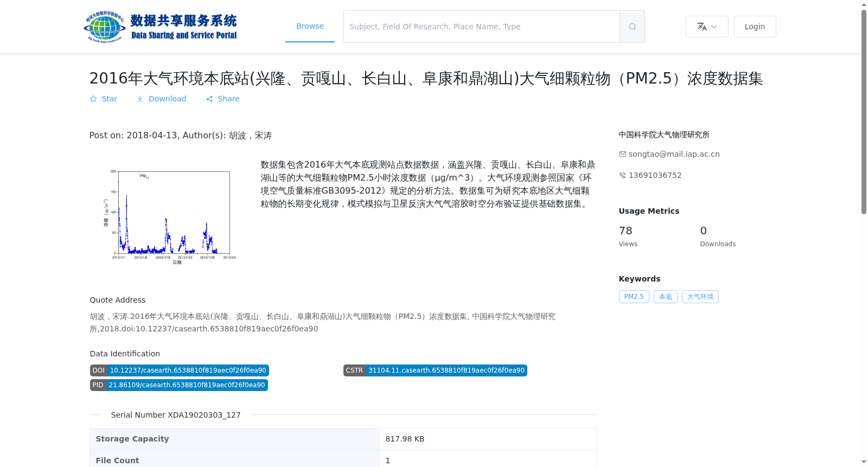Click the download arrow icon
Image resolution: width=868 pixels, height=467 pixels.
point(140,99)
